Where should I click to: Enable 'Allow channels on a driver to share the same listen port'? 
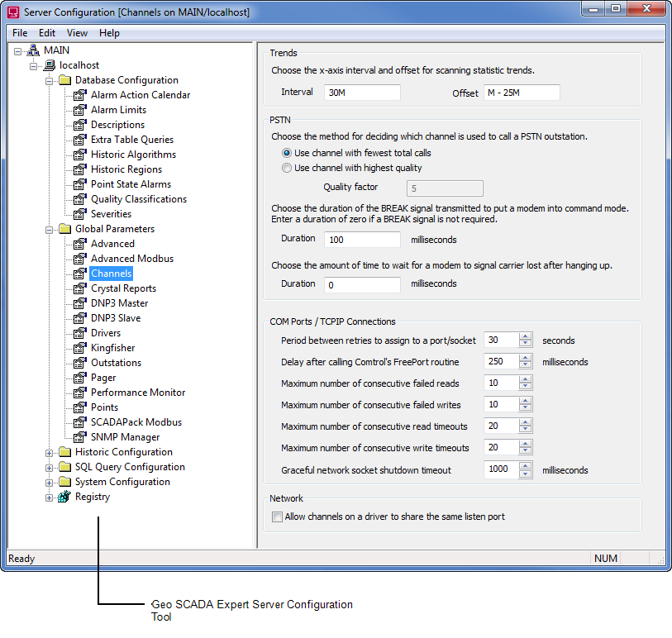(278, 517)
